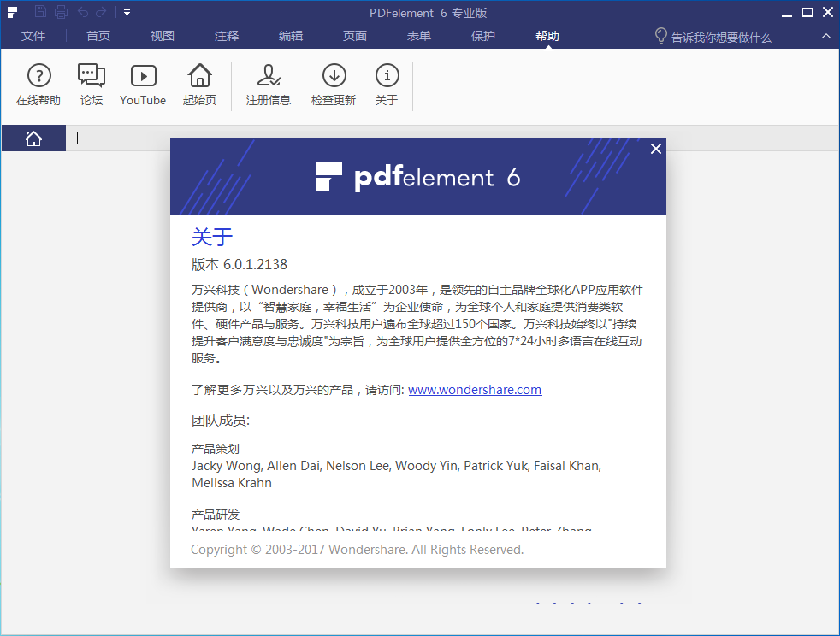Image resolution: width=840 pixels, height=636 pixels.
Task: Close the About dialog
Action: click(656, 149)
